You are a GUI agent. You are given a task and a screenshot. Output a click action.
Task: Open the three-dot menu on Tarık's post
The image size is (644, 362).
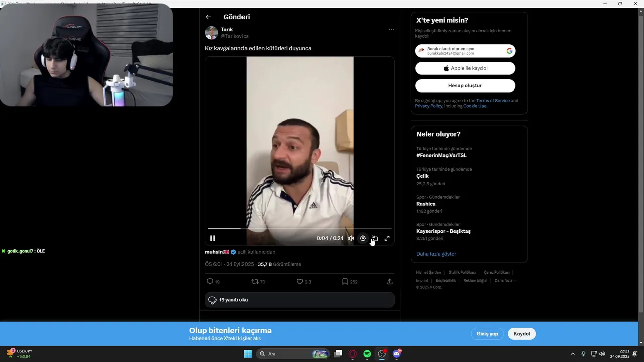click(391, 30)
